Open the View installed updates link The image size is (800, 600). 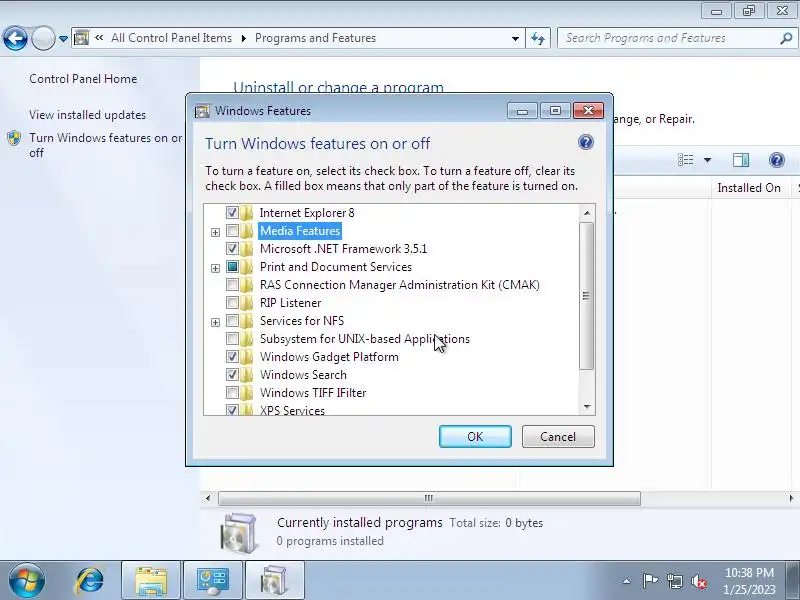click(x=87, y=115)
